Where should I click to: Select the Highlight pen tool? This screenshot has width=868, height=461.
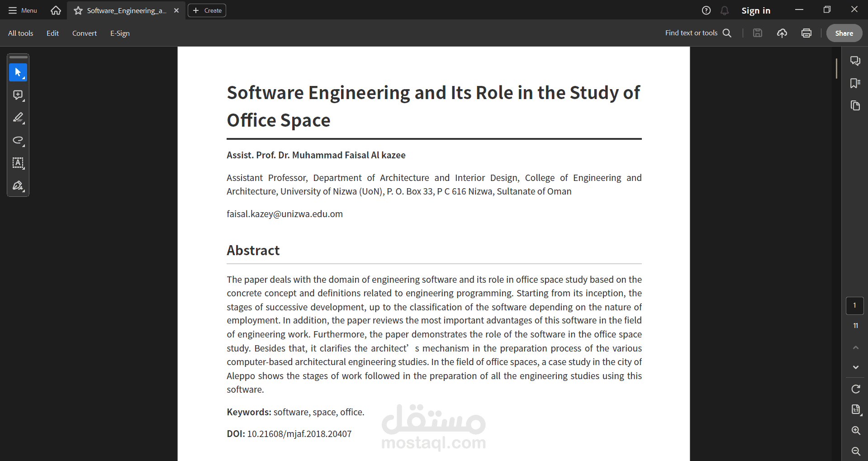[18, 118]
